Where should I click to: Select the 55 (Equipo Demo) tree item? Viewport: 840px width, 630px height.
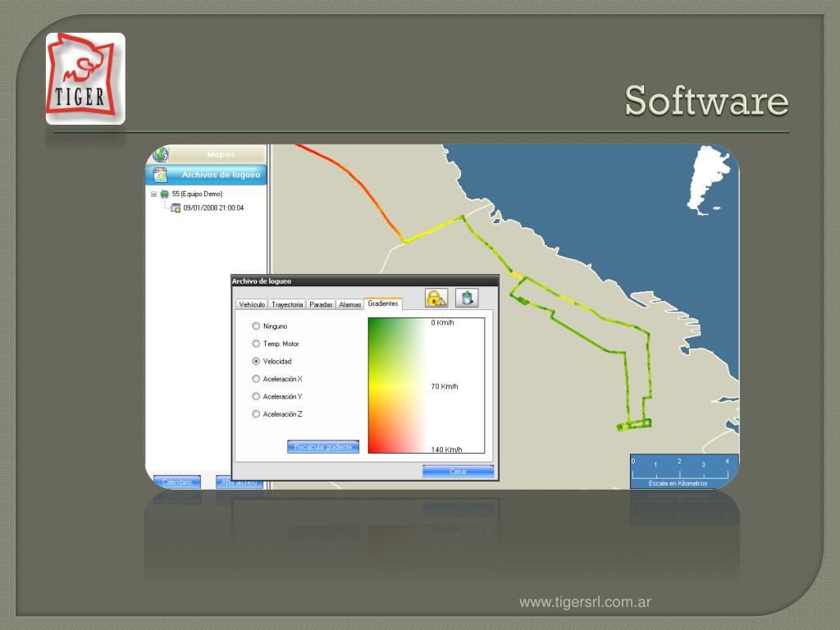point(197,194)
